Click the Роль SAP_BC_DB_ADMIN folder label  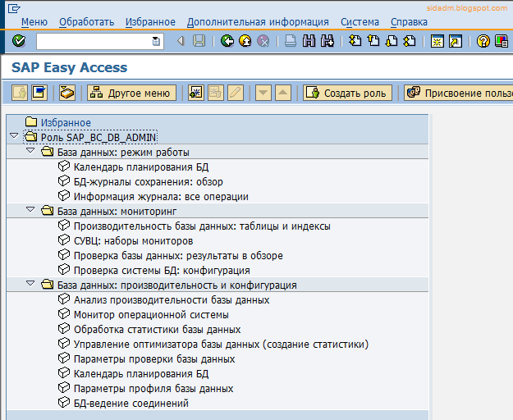98,137
